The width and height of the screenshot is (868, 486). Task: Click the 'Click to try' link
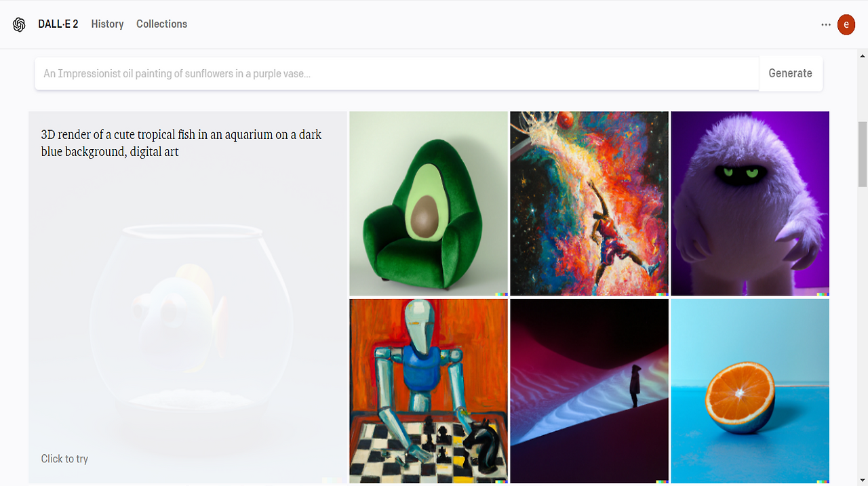[x=64, y=459]
